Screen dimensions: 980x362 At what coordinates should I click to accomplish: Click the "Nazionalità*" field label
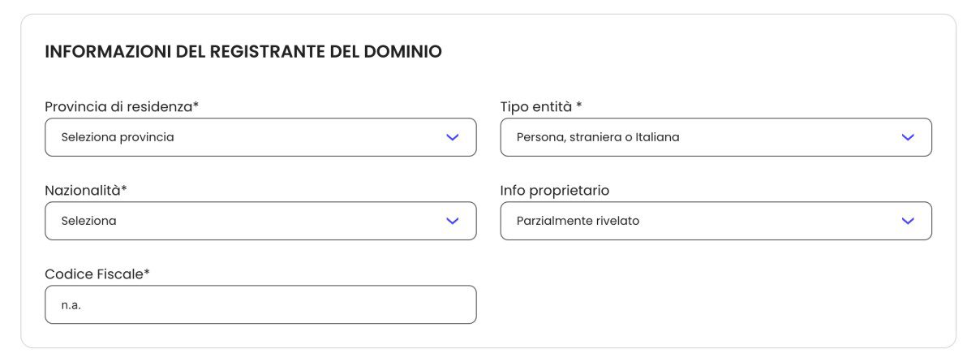pos(86,190)
